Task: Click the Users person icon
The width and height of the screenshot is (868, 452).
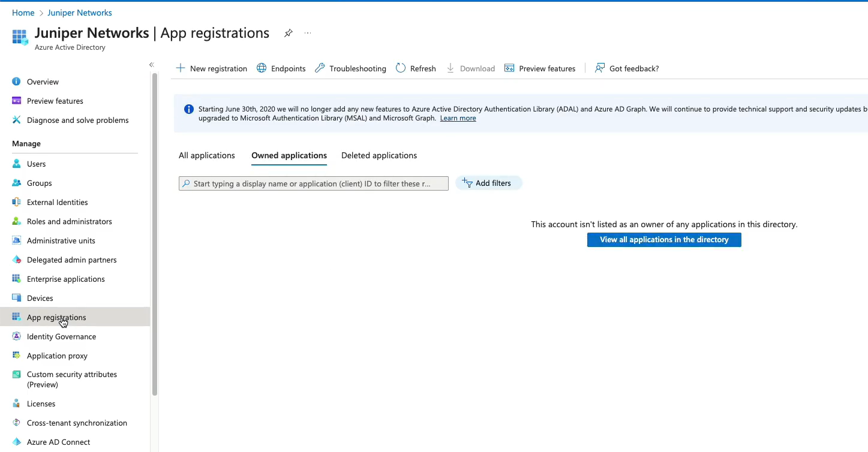Action: [x=16, y=164]
